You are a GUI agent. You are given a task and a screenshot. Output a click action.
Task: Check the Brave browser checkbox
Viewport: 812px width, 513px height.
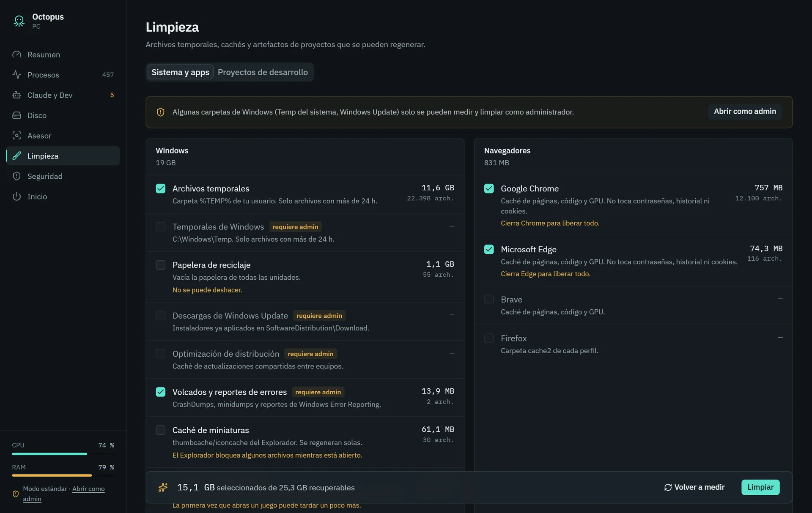[489, 300]
